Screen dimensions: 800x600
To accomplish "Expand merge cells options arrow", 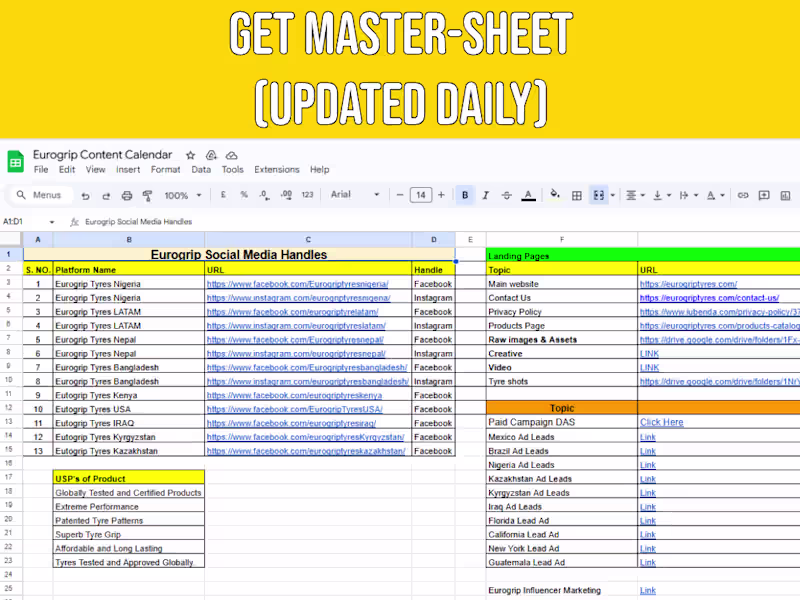I will (x=613, y=195).
